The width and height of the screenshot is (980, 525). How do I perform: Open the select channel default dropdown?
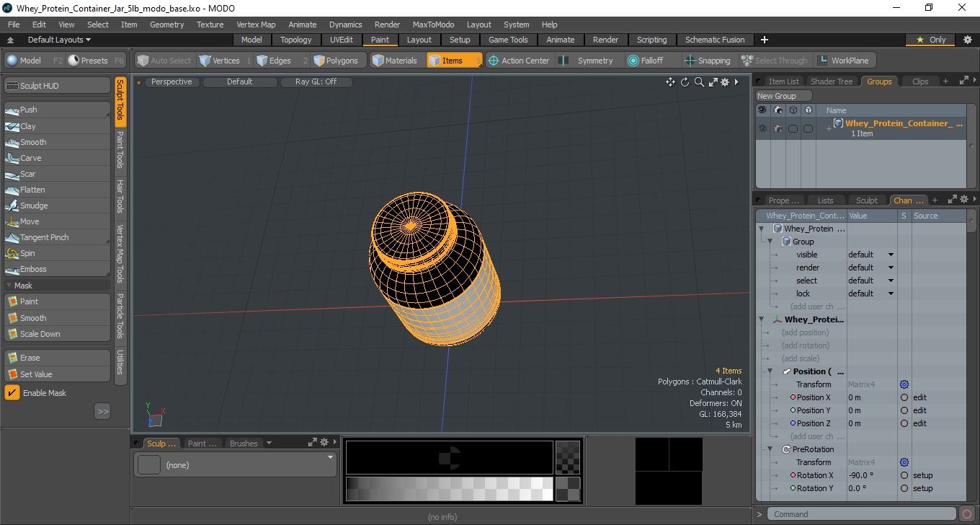pyautogui.click(x=870, y=281)
